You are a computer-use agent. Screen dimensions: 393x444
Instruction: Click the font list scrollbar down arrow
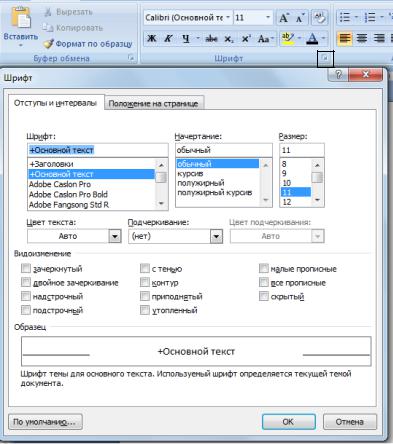(x=161, y=203)
